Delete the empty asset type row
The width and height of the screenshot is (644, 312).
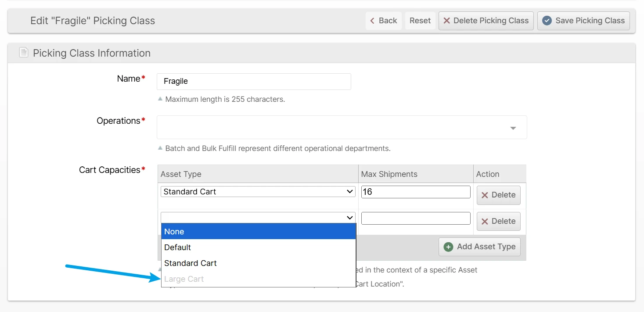[x=498, y=222]
